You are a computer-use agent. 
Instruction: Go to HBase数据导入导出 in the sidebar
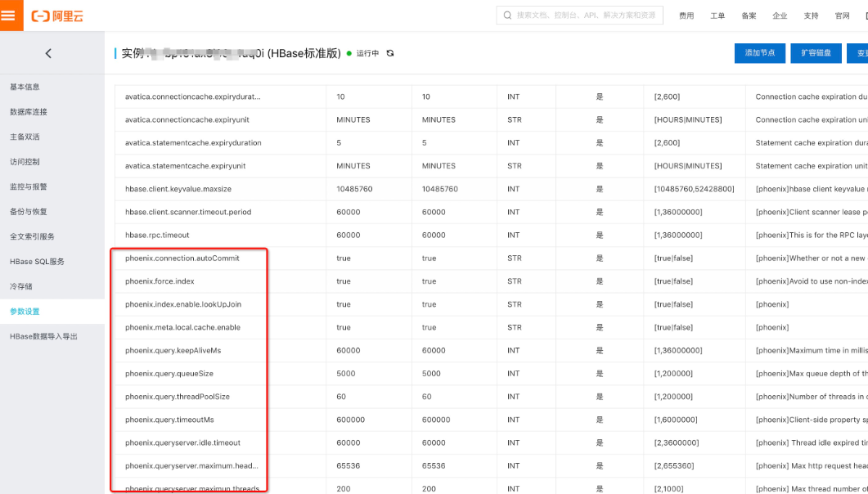pyautogui.click(x=43, y=336)
